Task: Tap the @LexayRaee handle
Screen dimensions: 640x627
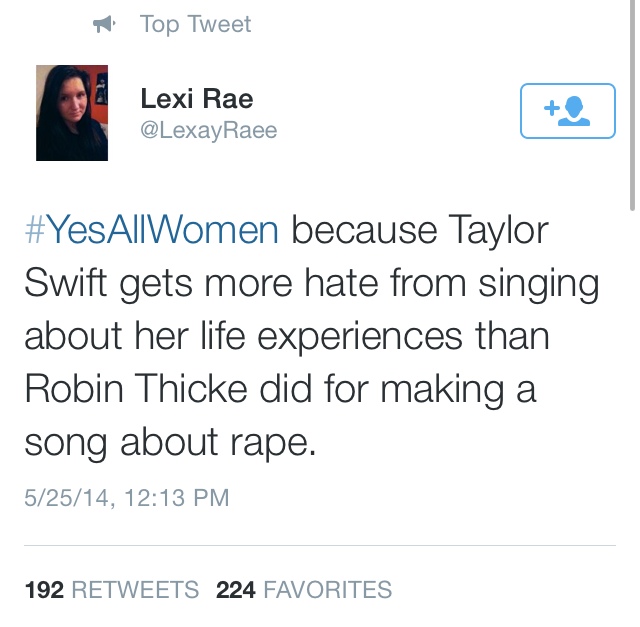Action: click(208, 131)
